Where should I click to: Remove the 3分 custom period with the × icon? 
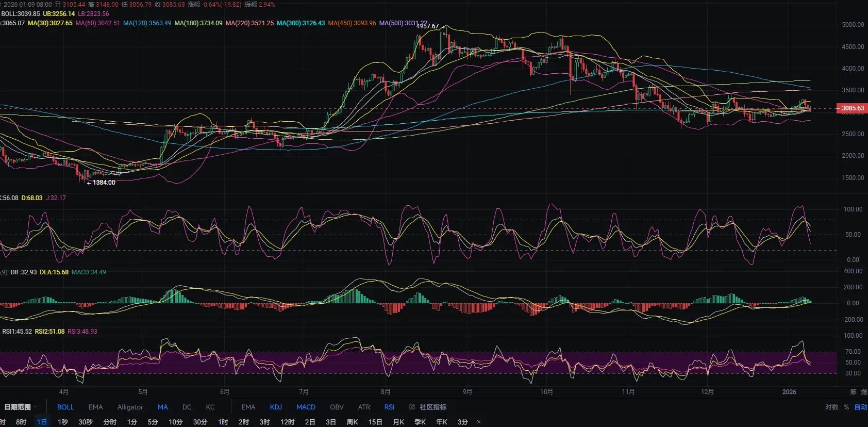point(478,422)
